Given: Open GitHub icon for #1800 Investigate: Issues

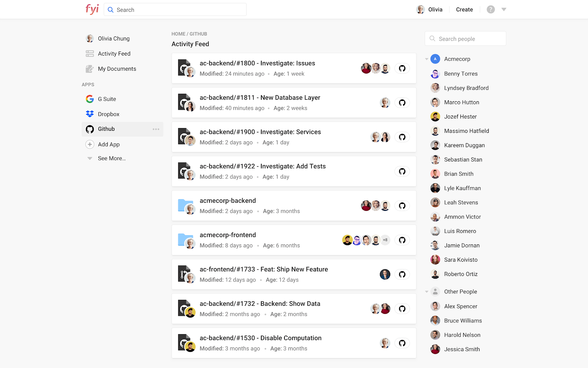Looking at the screenshot, I should coord(402,68).
